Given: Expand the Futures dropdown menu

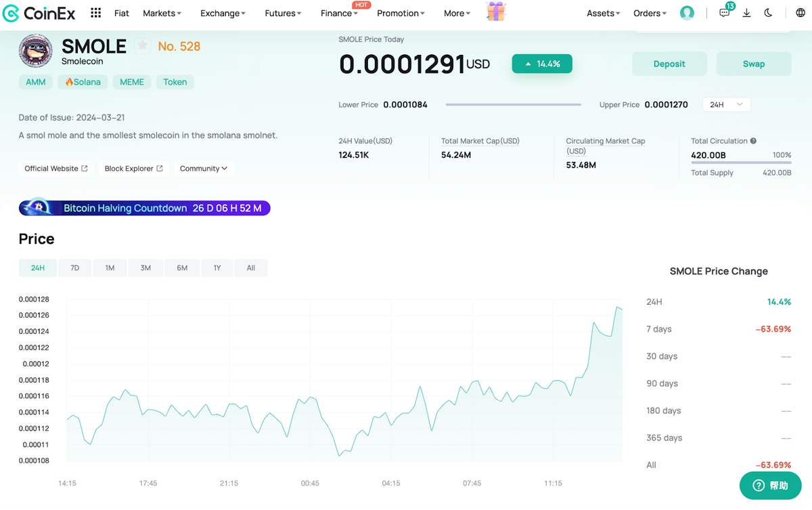Looking at the screenshot, I should [x=283, y=13].
